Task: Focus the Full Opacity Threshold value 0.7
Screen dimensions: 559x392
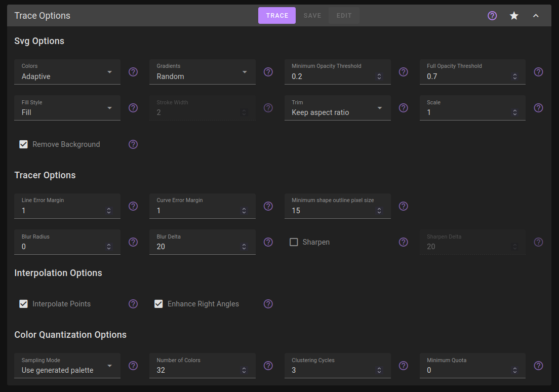Action: pos(432,76)
